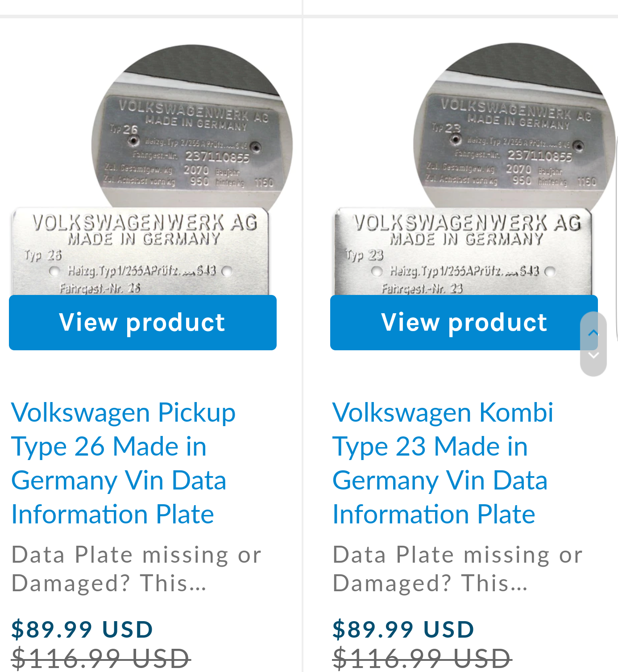Viewport: 618px width, 672px height.
Task: Click View product for the Type 23 plate
Action: pos(464,322)
